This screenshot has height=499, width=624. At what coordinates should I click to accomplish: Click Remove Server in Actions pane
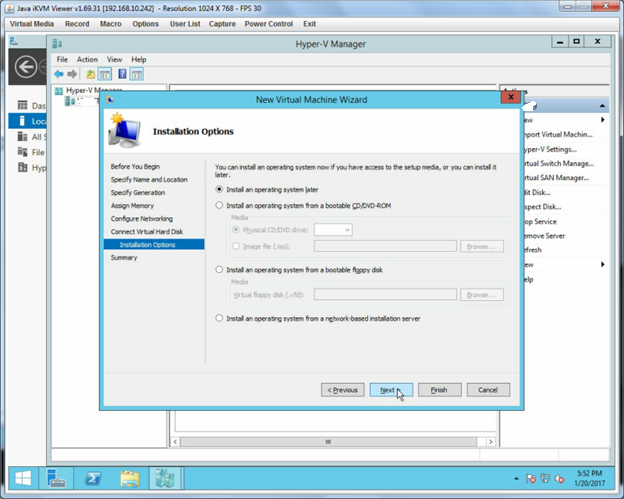[x=544, y=236]
